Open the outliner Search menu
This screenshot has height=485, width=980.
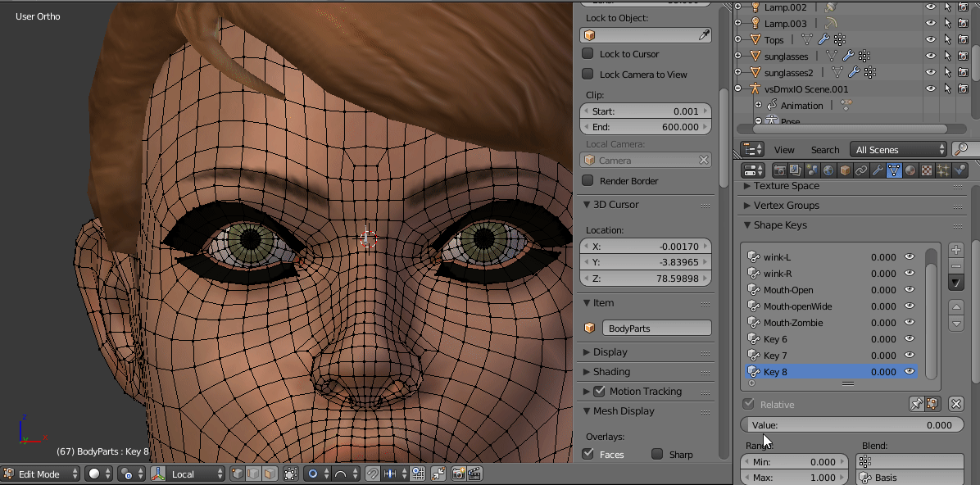824,150
